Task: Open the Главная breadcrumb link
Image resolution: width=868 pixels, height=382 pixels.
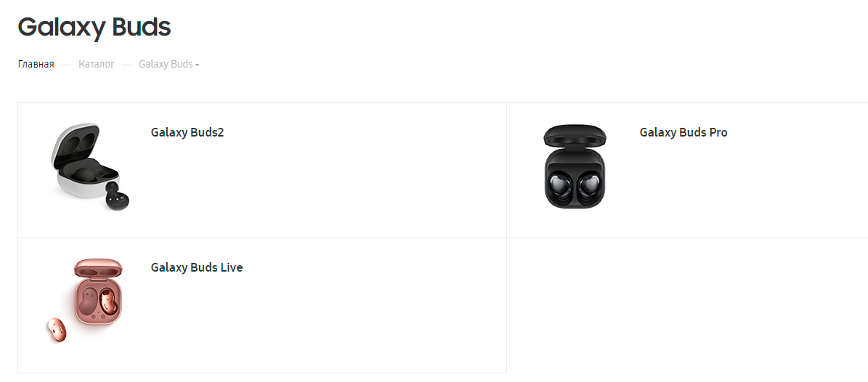Action: (x=36, y=64)
